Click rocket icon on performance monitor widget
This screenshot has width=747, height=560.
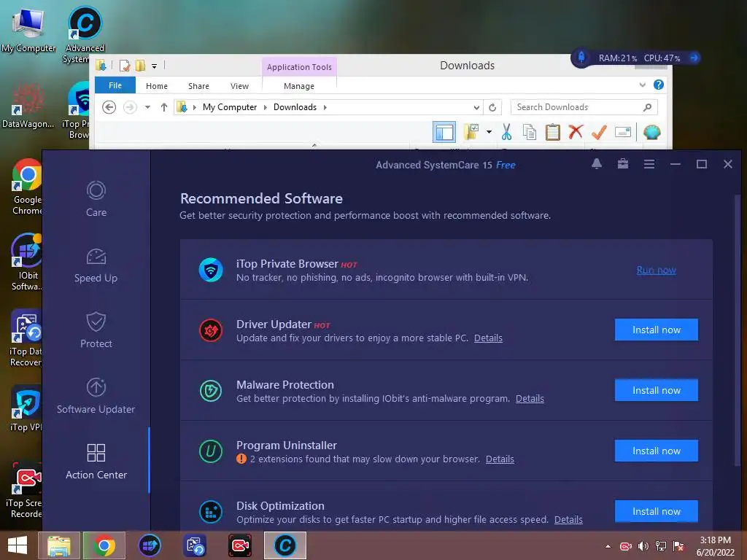coord(581,58)
